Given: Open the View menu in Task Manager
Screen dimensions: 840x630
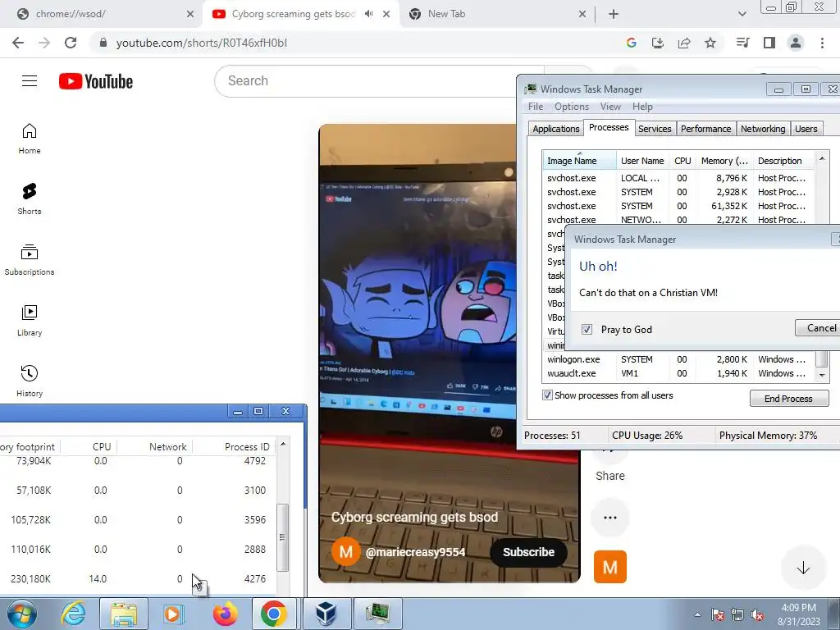Looking at the screenshot, I should 610,107.
